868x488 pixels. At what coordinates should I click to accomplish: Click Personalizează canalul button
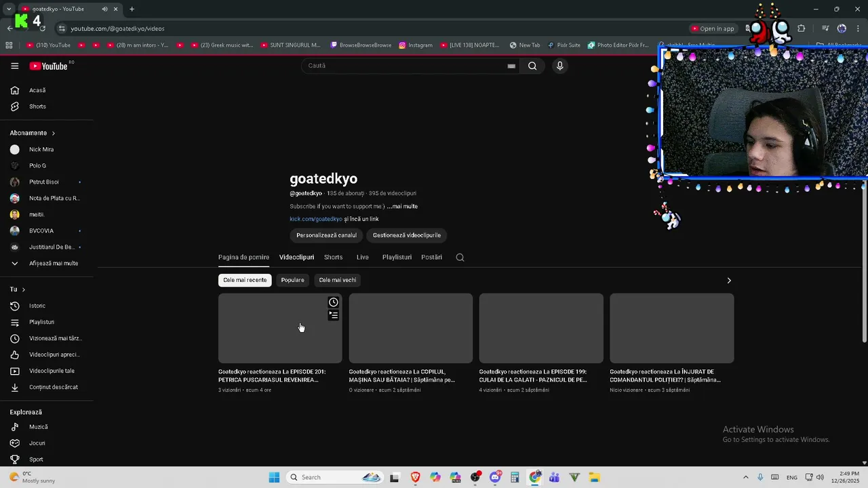point(326,235)
